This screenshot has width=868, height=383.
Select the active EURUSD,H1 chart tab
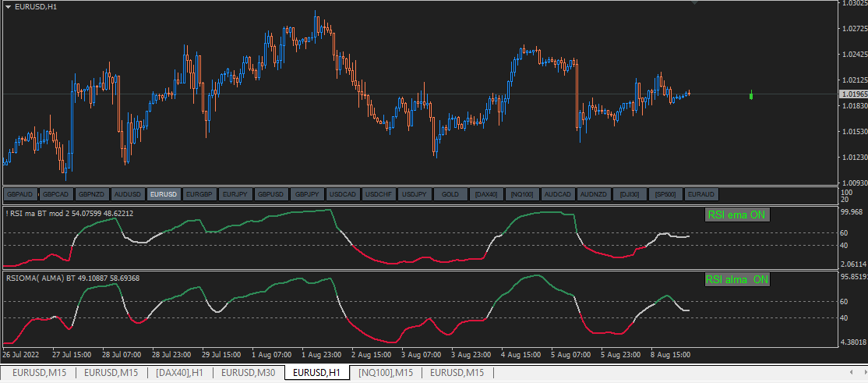point(317,372)
